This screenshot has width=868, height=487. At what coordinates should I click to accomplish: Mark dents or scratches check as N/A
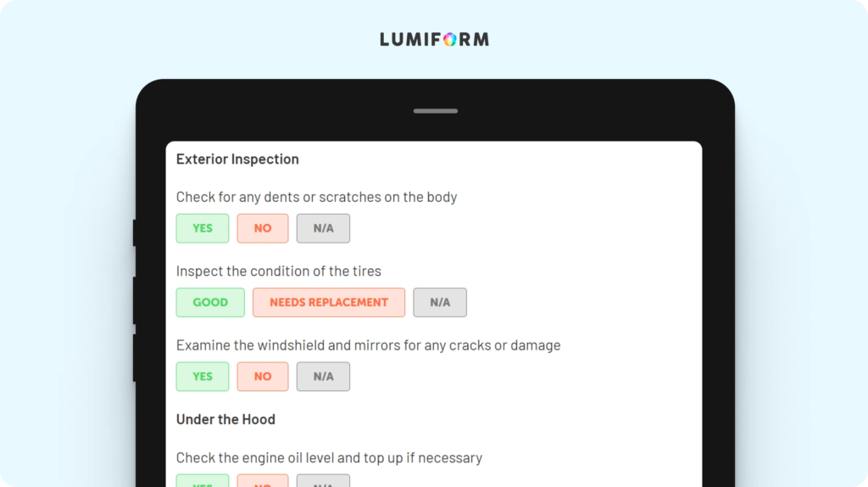tap(323, 228)
